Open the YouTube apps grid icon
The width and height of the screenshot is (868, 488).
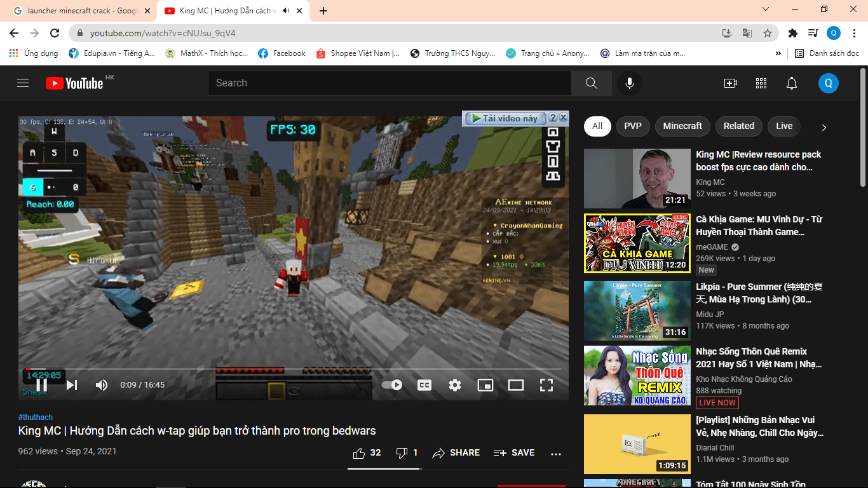[761, 83]
